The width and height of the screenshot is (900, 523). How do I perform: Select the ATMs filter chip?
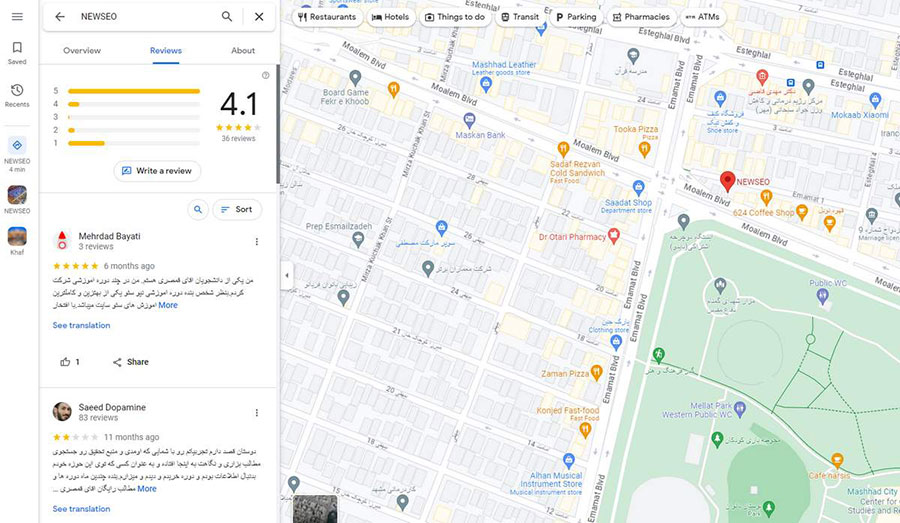point(703,17)
